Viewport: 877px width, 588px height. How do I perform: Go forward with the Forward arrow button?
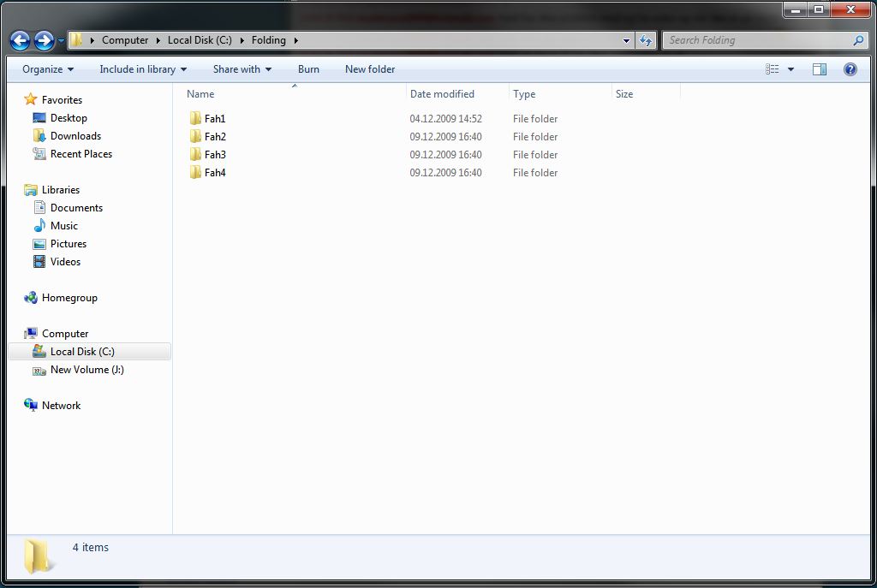click(45, 40)
